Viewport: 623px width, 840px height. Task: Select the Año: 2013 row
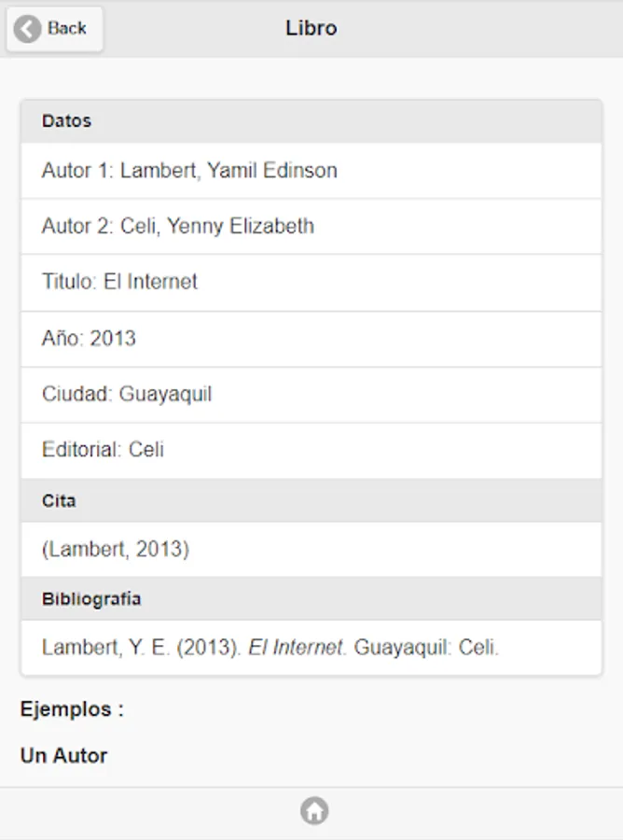coord(89,338)
